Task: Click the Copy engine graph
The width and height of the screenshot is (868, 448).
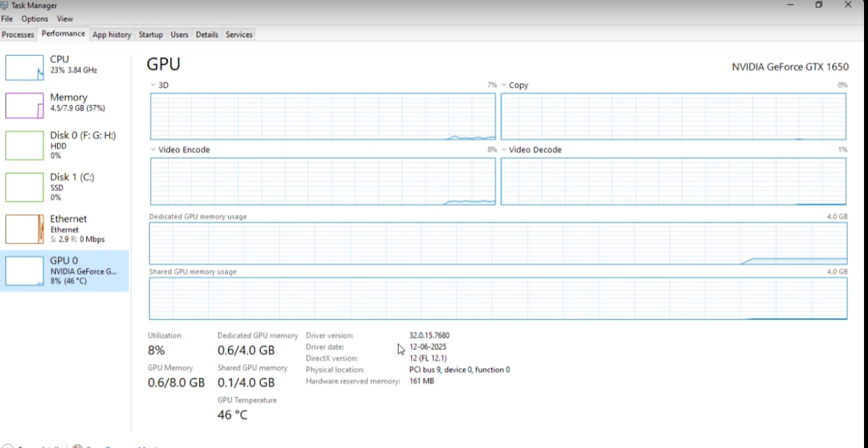Action: coord(673,116)
